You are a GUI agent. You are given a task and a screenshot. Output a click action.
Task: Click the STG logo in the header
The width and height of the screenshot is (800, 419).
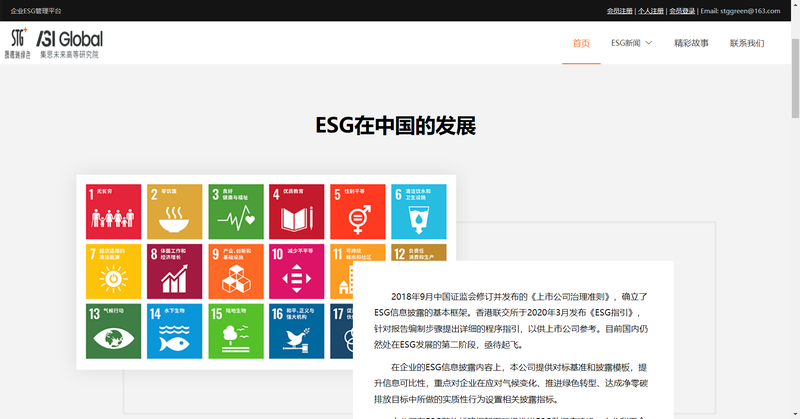(x=17, y=43)
